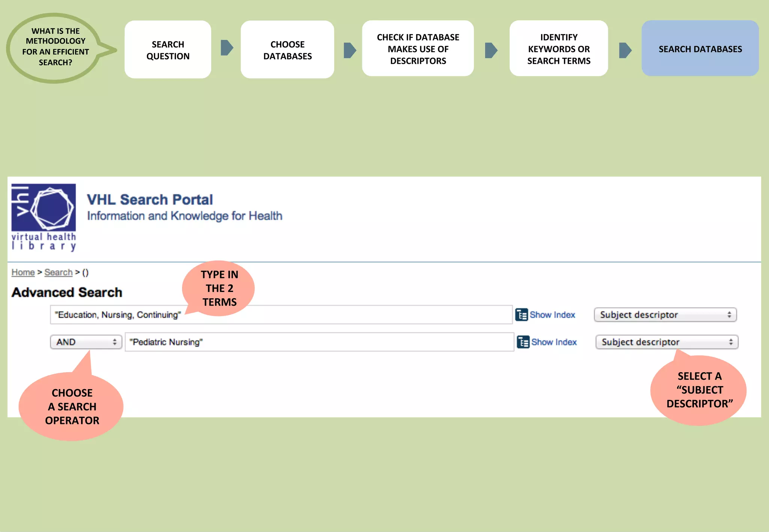Select the CHECK IF DATABASE MAKES USE OF DESCRIPTORS step
The width and height of the screenshot is (769, 532).
tap(418, 49)
